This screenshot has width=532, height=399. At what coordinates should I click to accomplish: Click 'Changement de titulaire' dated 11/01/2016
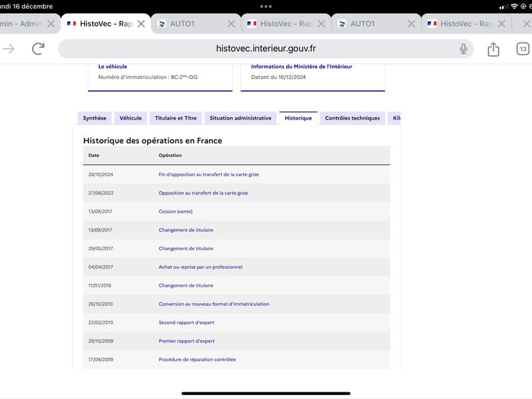(186, 285)
